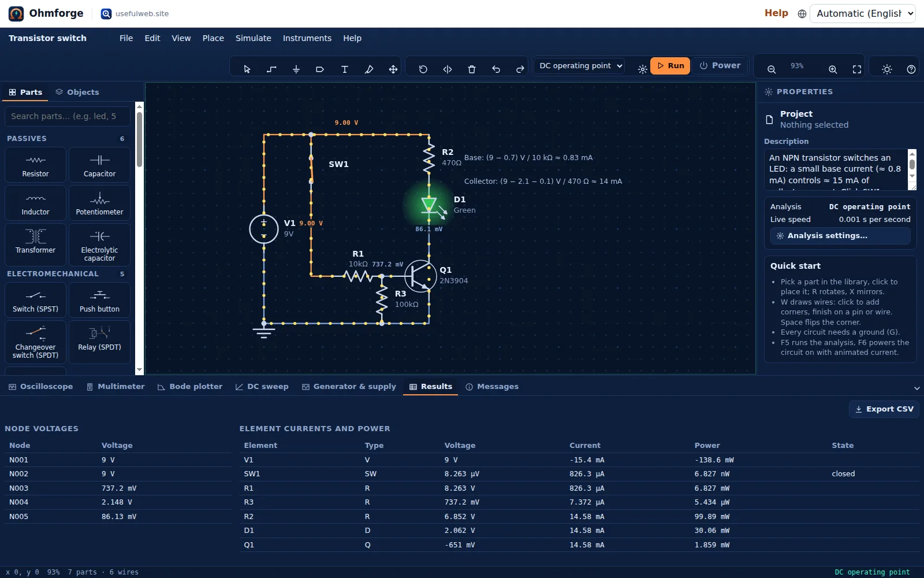Click the parts list scrollbar
Image resolution: width=924 pixels, height=578 pixels.
point(139,238)
